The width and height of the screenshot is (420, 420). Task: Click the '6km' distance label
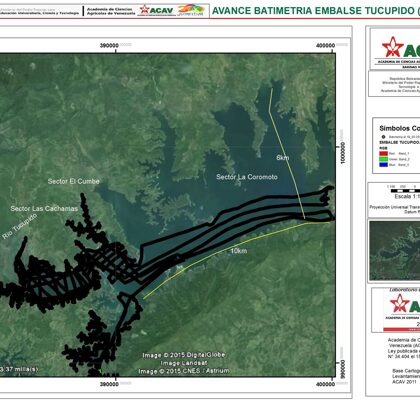(283, 157)
